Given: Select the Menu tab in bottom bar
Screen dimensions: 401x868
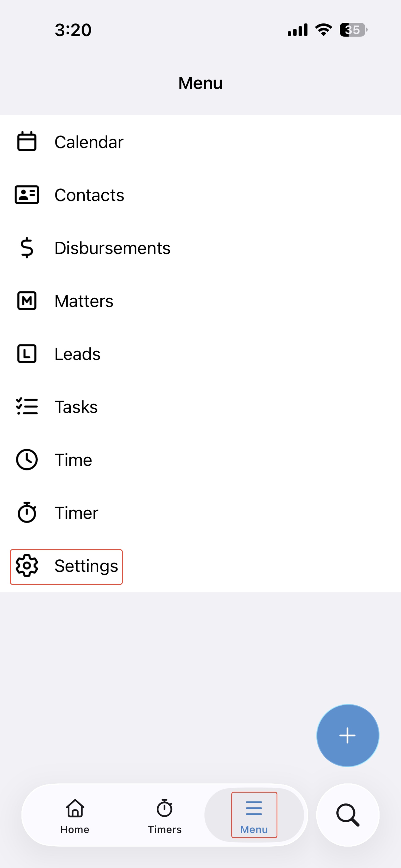Looking at the screenshot, I should coord(254,815).
